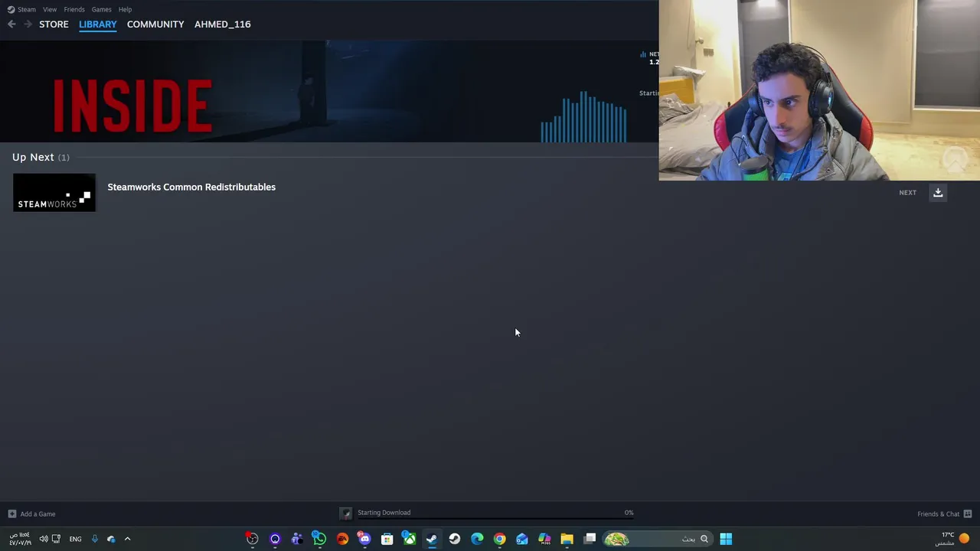Click the back navigation arrow
This screenshot has width=980, height=551.
11,24
